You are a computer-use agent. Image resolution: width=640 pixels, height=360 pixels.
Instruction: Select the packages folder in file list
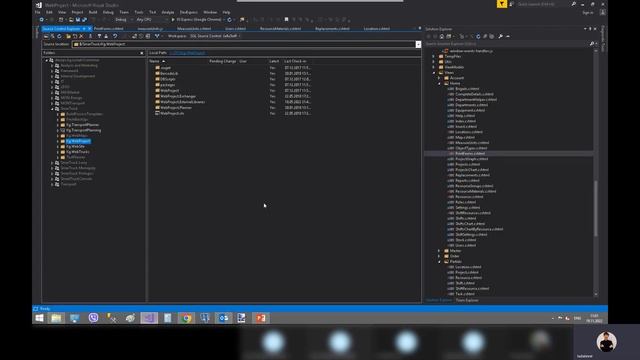tap(168, 85)
